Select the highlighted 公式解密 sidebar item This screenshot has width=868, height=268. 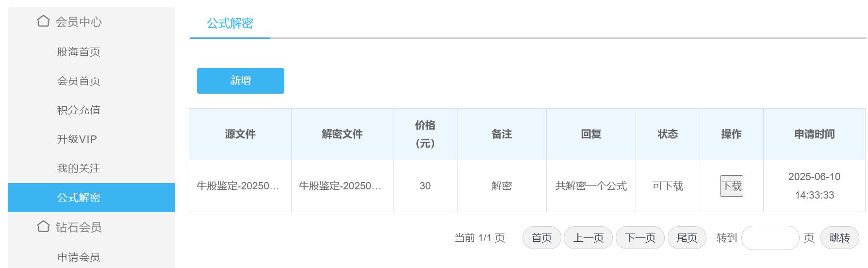[x=91, y=198]
